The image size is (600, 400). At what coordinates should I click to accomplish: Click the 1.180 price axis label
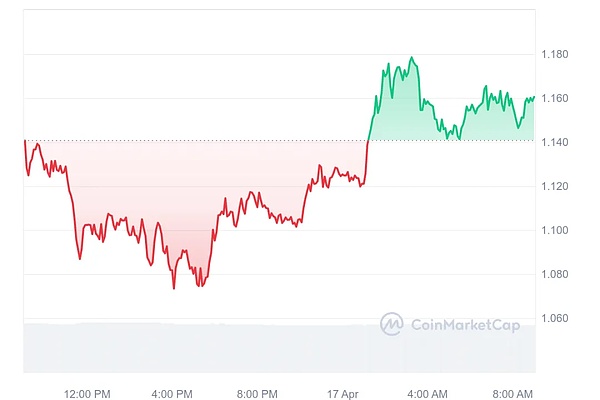point(557,54)
